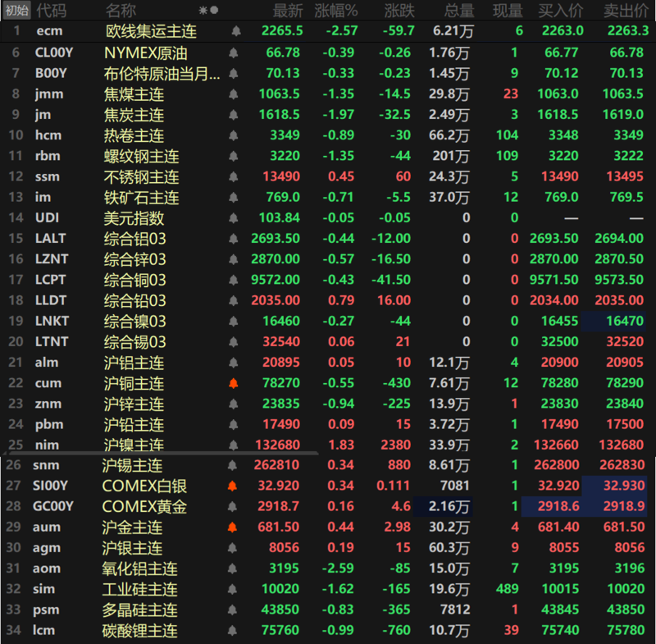Enable the alert bell for NYMEX原油
The width and height of the screenshot is (656, 644).
[x=236, y=53]
